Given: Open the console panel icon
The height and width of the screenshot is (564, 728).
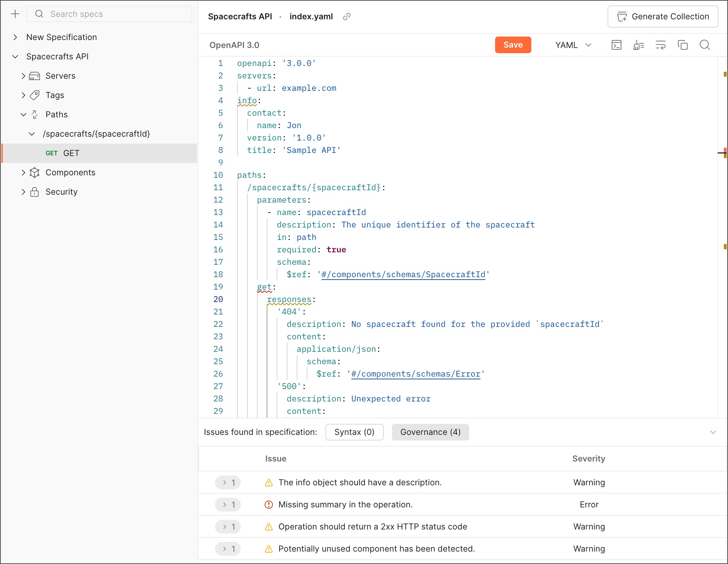Looking at the screenshot, I should tap(617, 45).
